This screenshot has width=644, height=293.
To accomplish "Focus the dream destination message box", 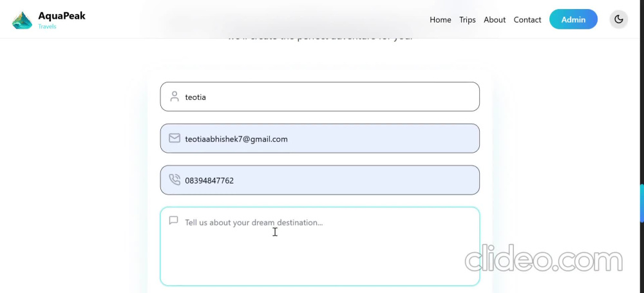I will pyautogui.click(x=320, y=246).
